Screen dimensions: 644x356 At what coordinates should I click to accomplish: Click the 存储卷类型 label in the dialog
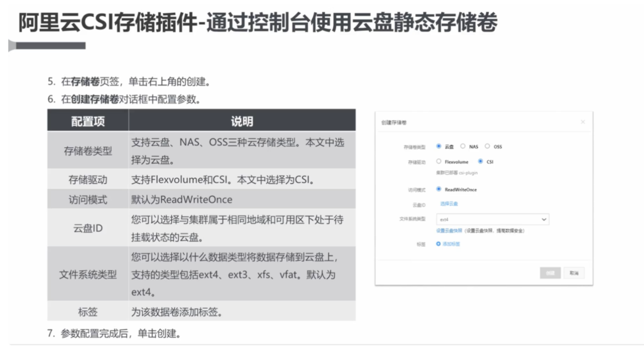415,147
